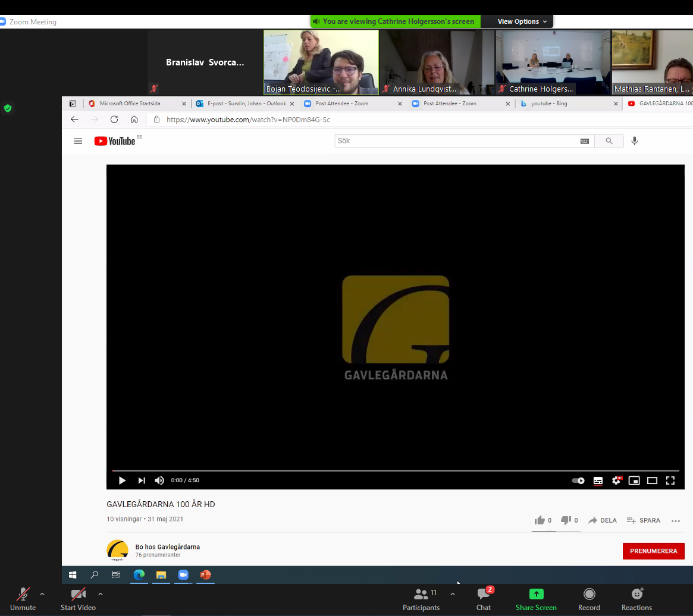Close the Microsoft Office Startsida tab
Viewport: 693px width, 616px height.
click(x=184, y=104)
